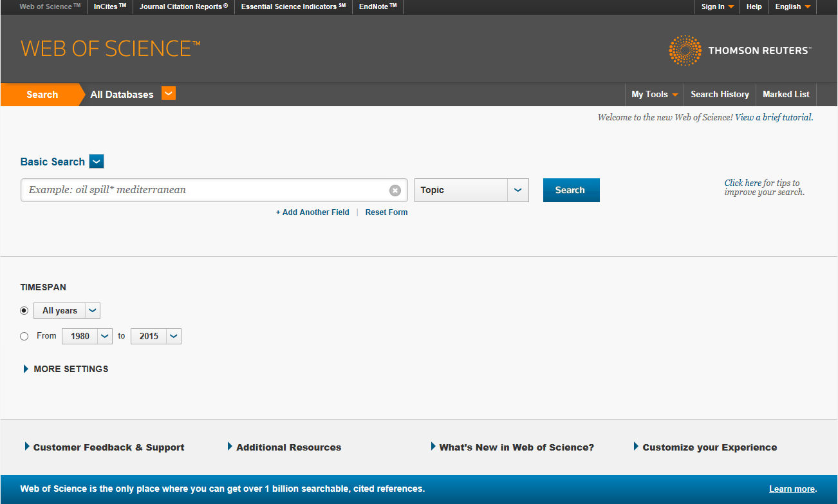This screenshot has width=838, height=504.
Task: Open the Help link in top bar
Action: tap(754, 6)
